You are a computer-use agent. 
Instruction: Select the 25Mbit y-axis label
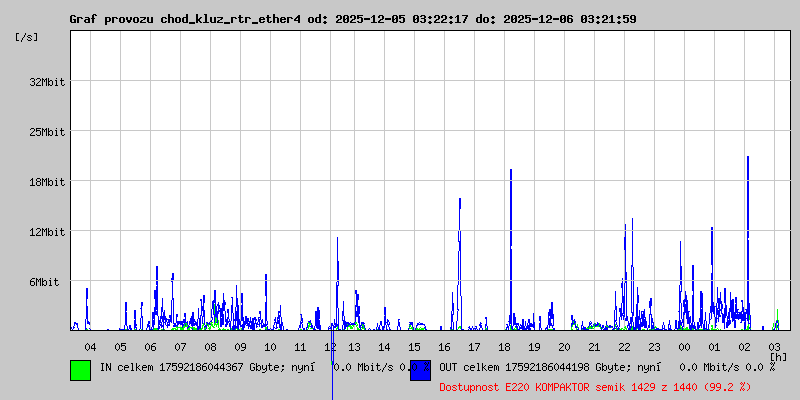tap(46, 132)
